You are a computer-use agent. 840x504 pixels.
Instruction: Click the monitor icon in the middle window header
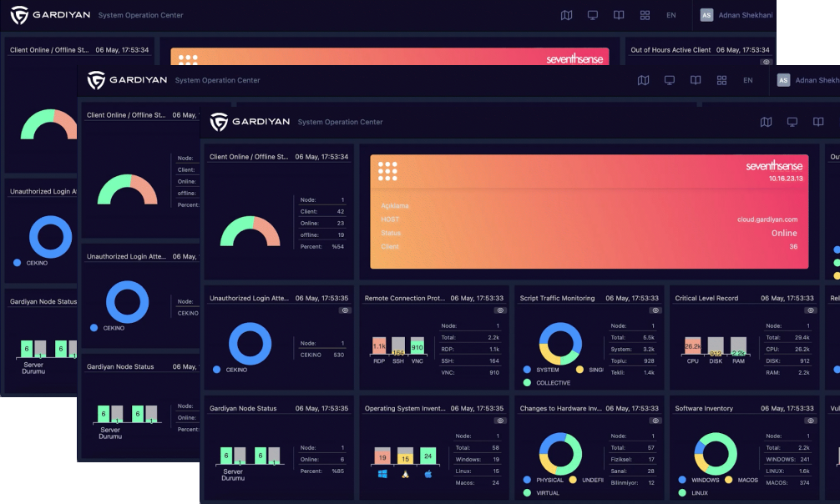coord(670,80)
